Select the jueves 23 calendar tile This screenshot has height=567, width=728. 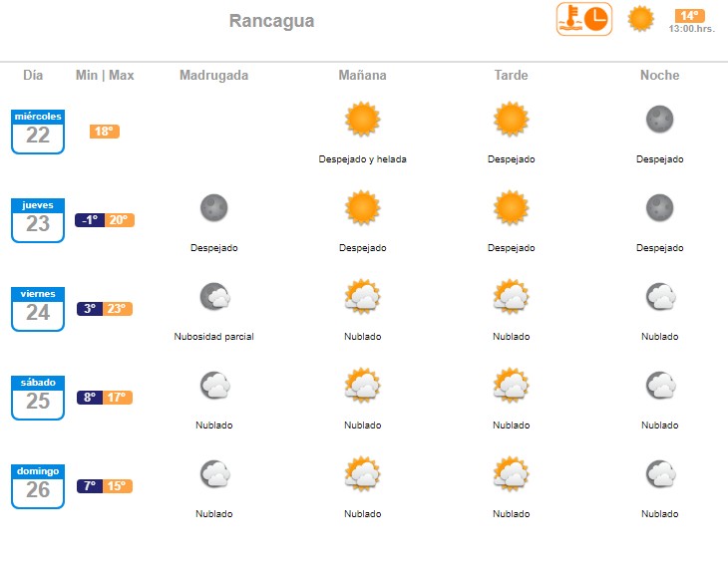(38, 220)
